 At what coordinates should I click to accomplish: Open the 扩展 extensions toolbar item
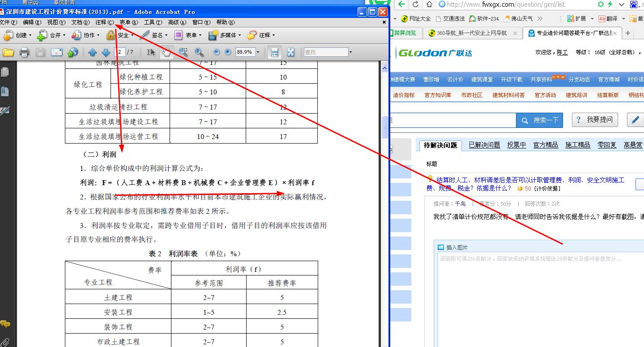(x=577, y=19)
